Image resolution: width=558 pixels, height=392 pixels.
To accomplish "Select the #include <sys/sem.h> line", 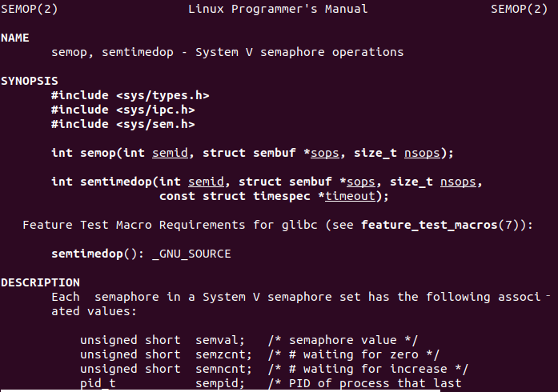I will point(122,125).
